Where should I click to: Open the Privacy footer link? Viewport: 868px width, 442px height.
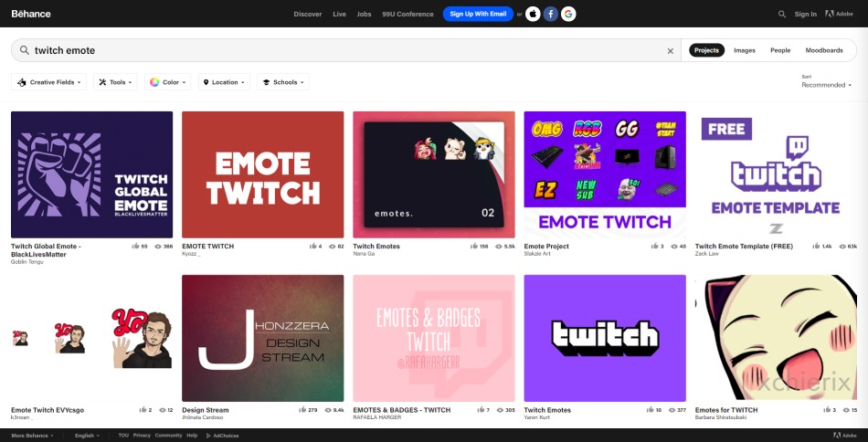pos(142,436)
